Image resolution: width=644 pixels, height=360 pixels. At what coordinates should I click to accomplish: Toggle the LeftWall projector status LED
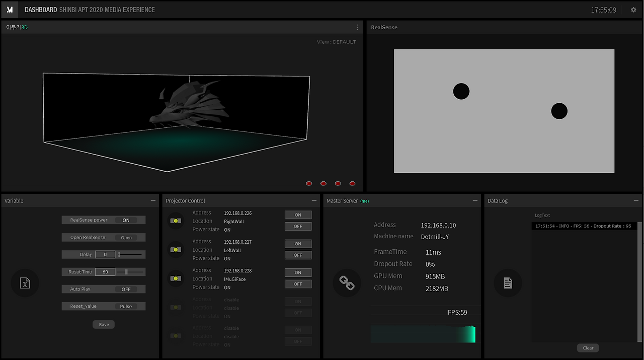[175, 250]
